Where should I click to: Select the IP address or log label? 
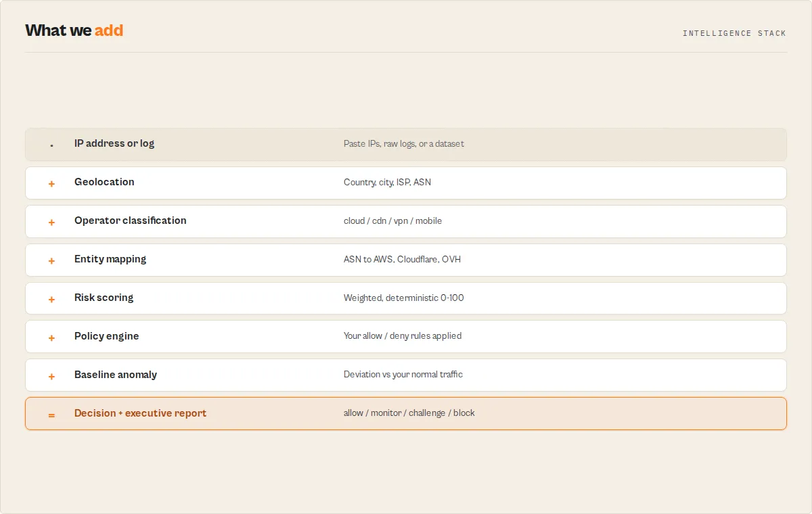pyautogui.click(x=114, y=143)
